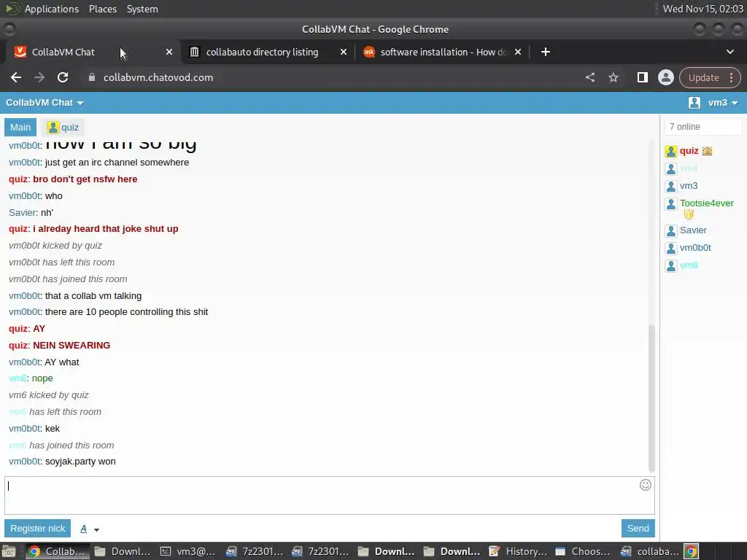Image resolution: width=747 pixels, height=560 pixels.
Task: Click Tootsie4ever's shield badge
Action: (689, 215)
